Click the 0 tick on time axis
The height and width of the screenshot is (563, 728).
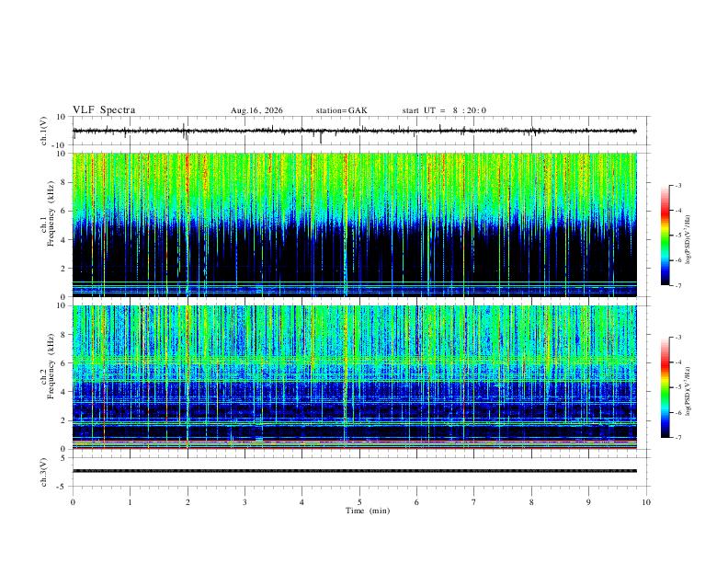(73, 502)
